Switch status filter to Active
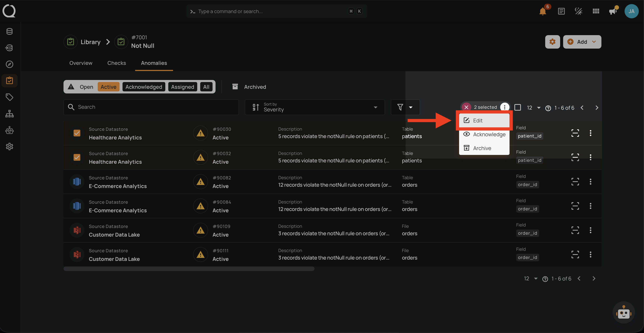 [x=109, y=87]
